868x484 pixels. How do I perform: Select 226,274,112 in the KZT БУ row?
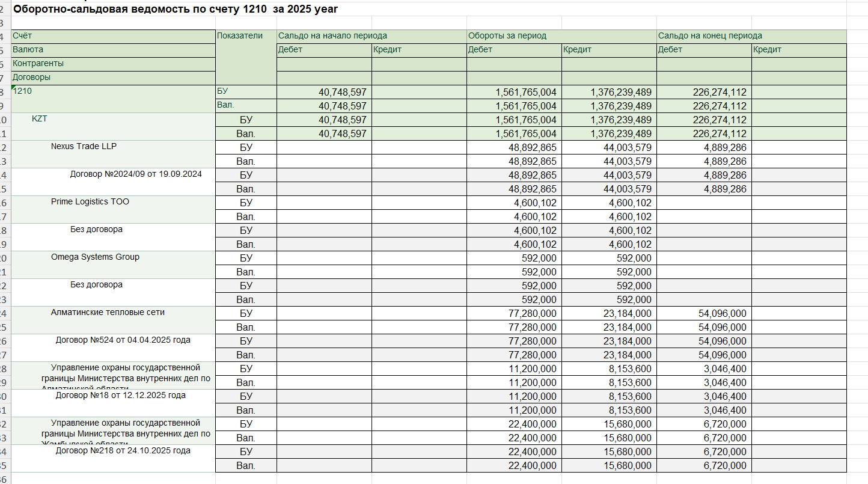click(x=704, y=120)
